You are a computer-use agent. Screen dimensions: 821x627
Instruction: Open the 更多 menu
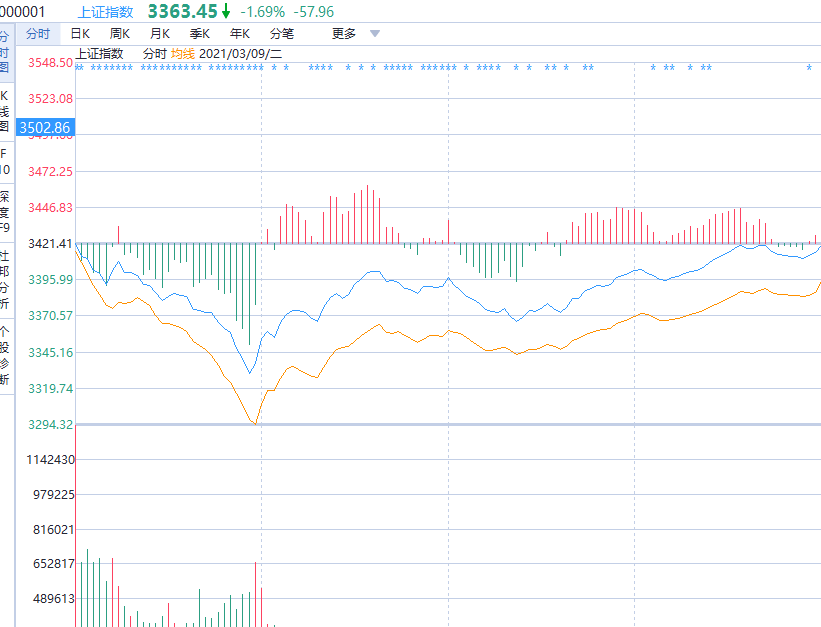[x=344, y=33]
